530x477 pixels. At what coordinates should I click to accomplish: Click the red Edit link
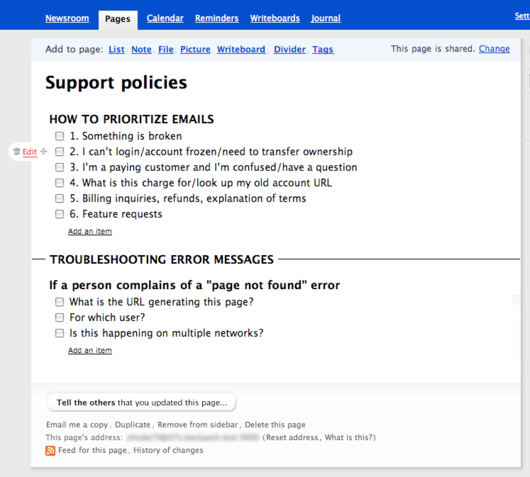point(30,152)
